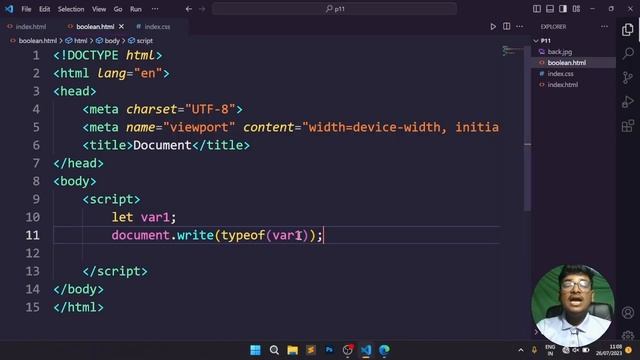The width and height of the screenshot is (640, 360).
Task: Open File Explorer from the taskbar
Action: click(x=292, y=350)
